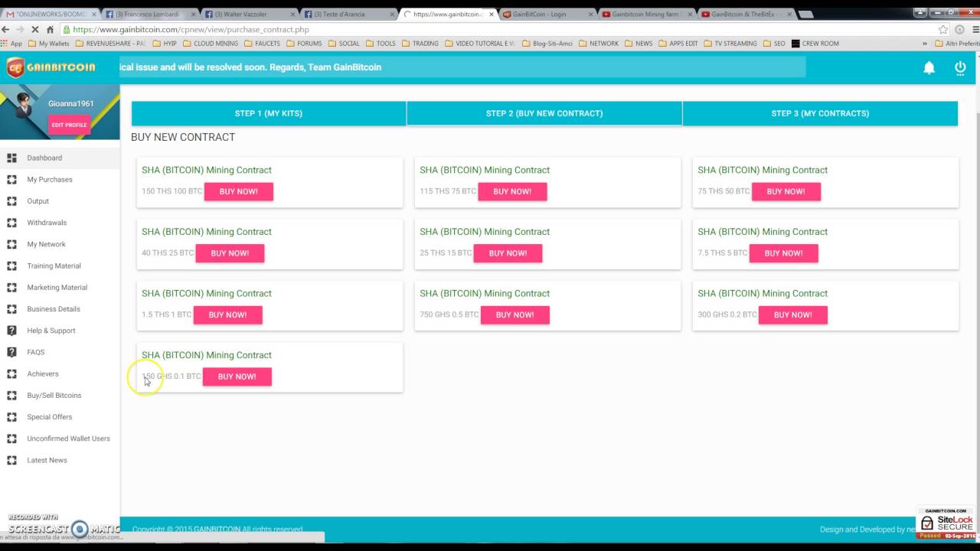The image size is (980, 551).
Task: Click the Special Offers sidebar icon
Action: coord(11,417)
